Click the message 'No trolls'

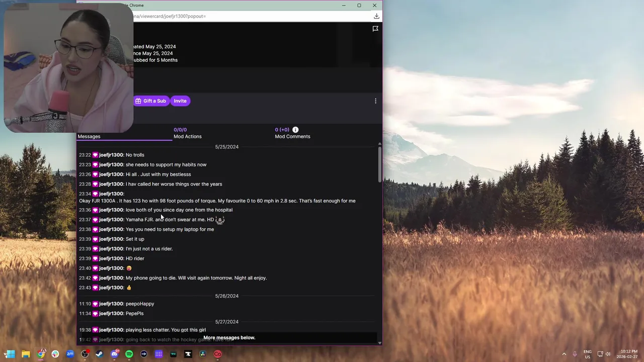click(135, 155)
